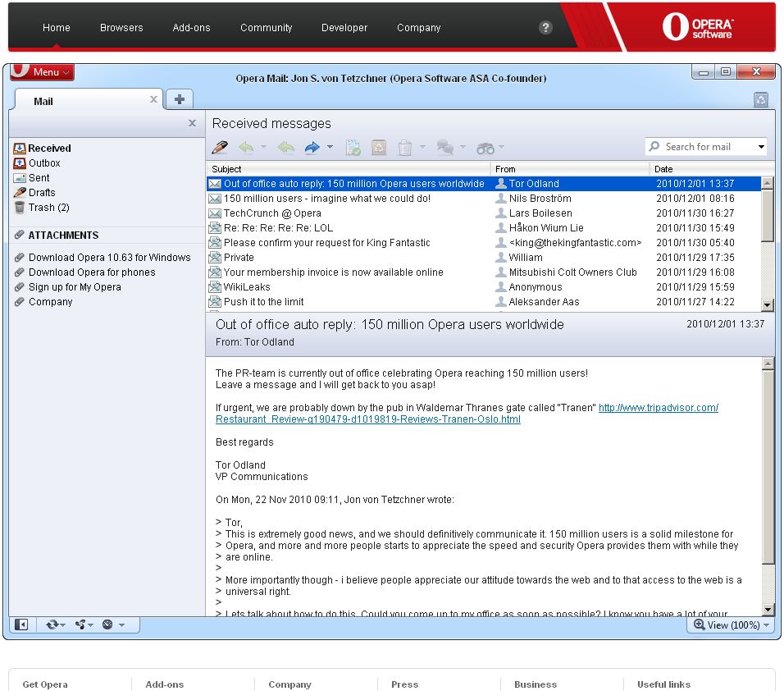
Task: Open the Sent folder
Action: click(39, 177)
